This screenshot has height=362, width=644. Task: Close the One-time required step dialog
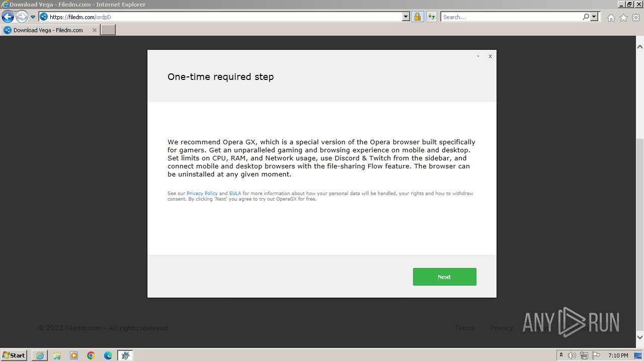490,56
